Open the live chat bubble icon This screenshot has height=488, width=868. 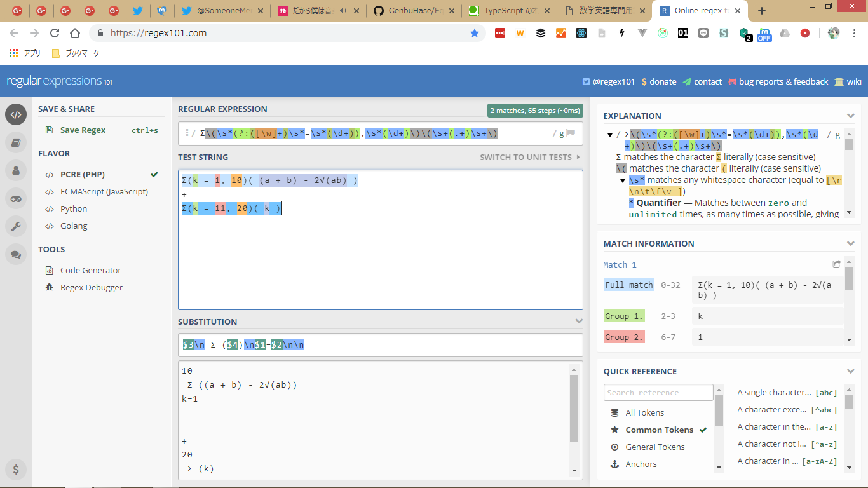point(16,255)
